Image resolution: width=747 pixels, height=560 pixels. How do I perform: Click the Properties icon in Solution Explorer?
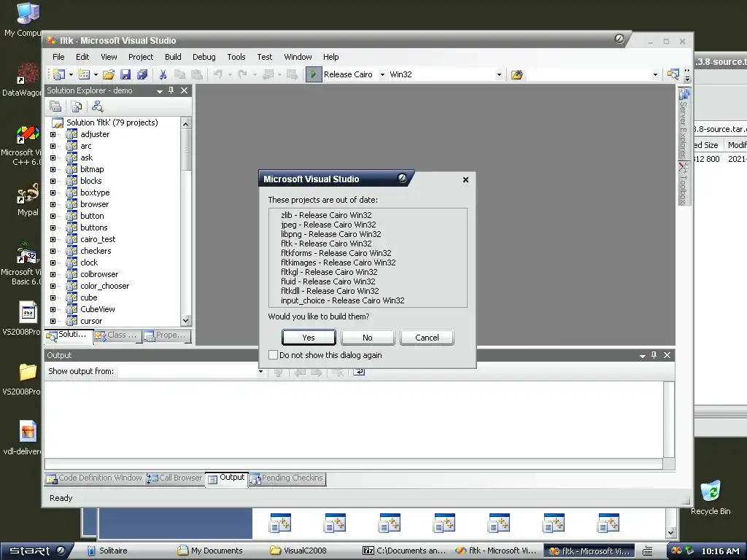(x=55, y=106)
